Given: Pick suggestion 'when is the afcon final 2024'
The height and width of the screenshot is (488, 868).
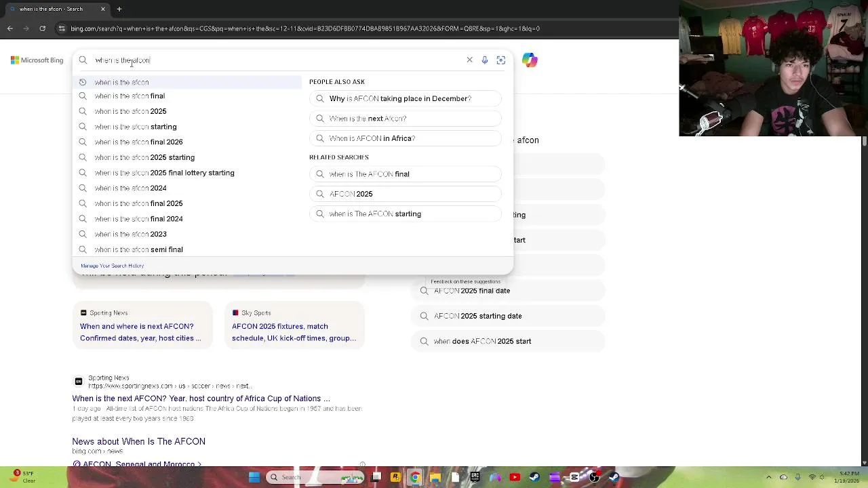Looking at the screenshot, I should (187, 219).
